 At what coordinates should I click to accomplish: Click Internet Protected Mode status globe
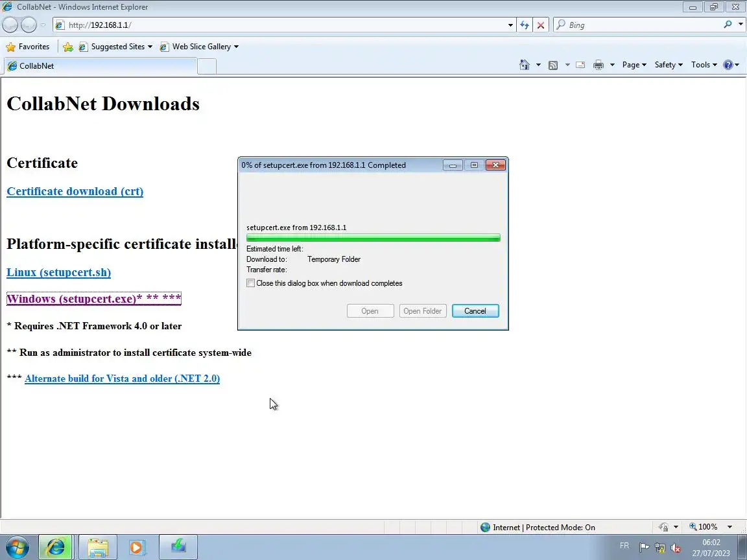[x=485, y=527]
